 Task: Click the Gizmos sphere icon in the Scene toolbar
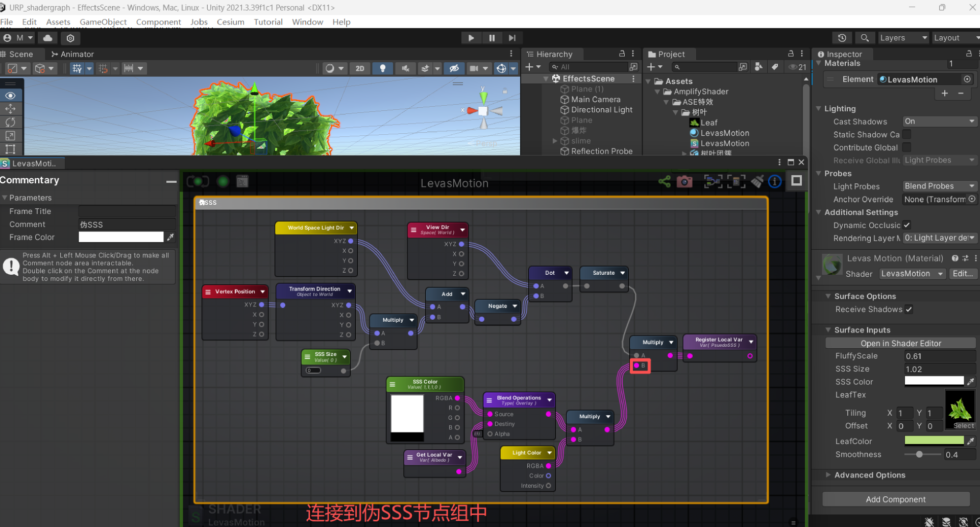501,68
